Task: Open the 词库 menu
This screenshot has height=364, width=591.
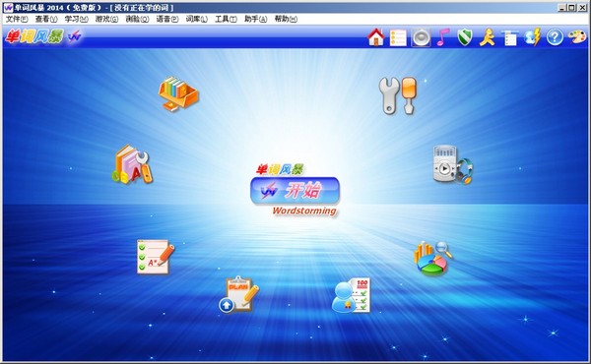Action: pyautogui.click(x=196, y=19)
